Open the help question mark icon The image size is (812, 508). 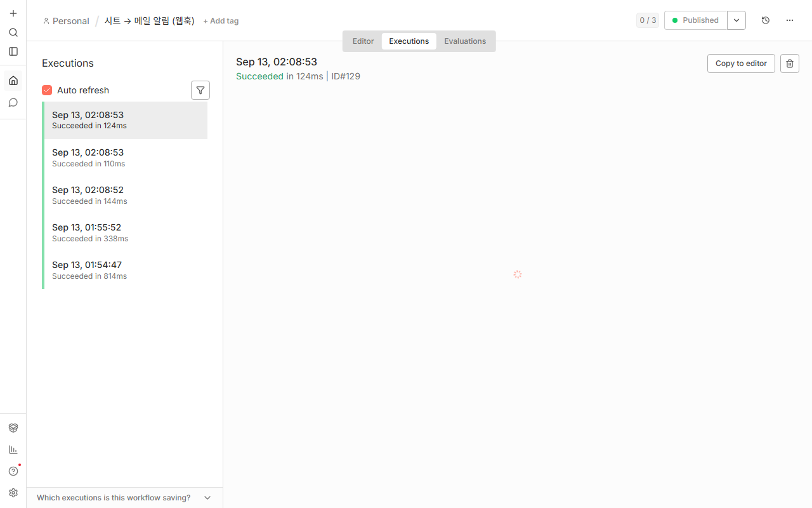click(13, 471)
